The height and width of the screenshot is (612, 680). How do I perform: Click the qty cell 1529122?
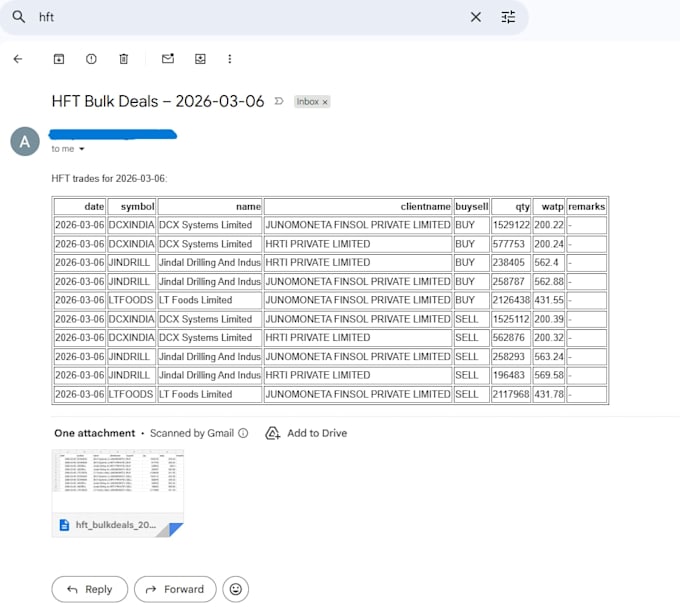click(x=511, y=225)
